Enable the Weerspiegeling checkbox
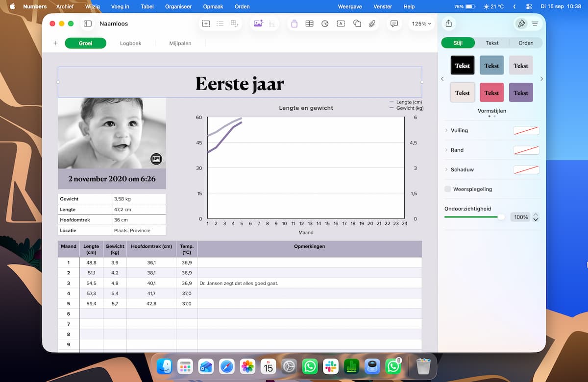This screenshot has width=588, height=382. (x=447, y=189)
